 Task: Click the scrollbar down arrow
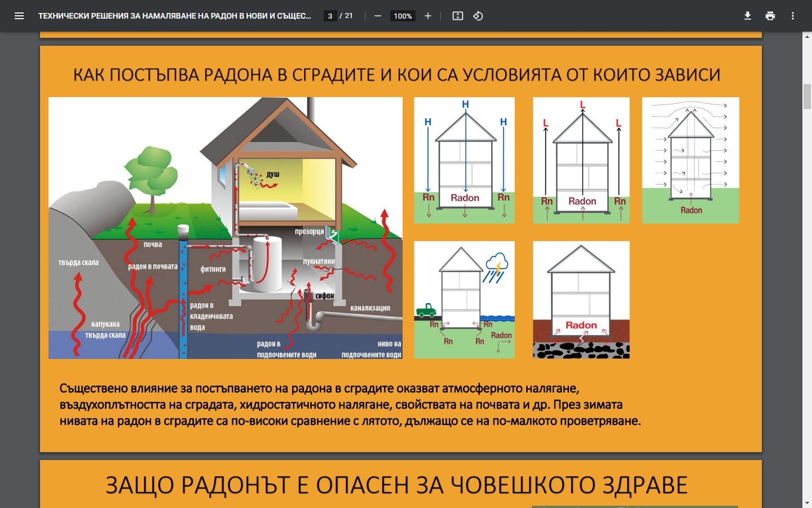(x=807, y=503)
